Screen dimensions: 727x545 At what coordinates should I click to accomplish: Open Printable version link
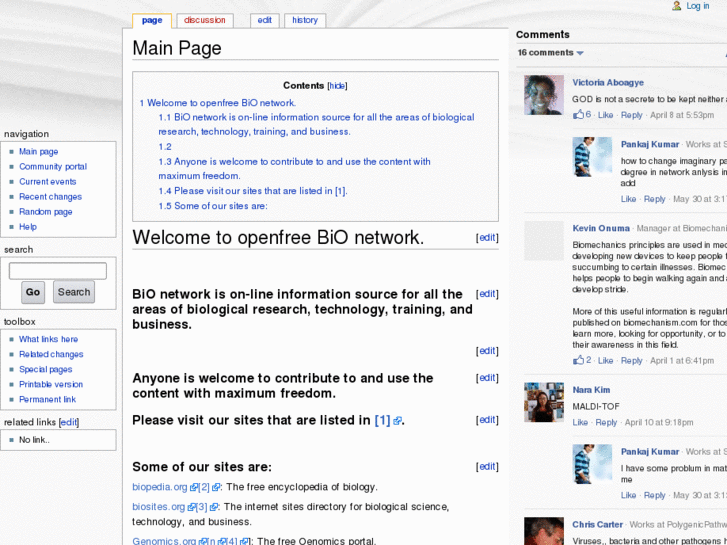(x=51, y=385)
